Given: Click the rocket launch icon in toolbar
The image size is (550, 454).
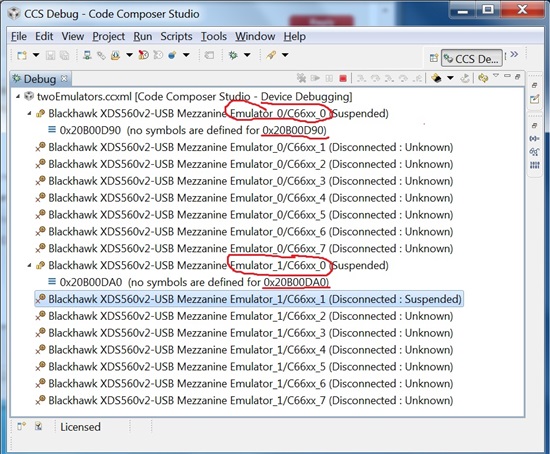Looking at the screenshot, I should click(x=271, y=55).
